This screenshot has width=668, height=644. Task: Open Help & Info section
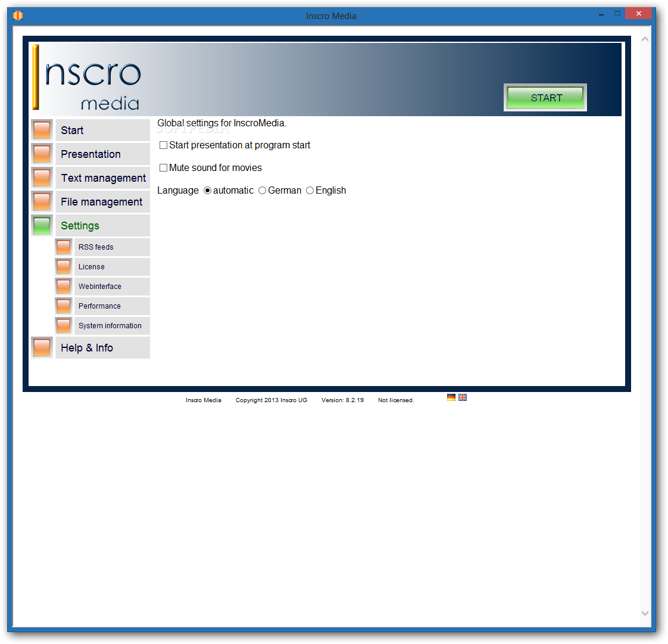point(102,347)
